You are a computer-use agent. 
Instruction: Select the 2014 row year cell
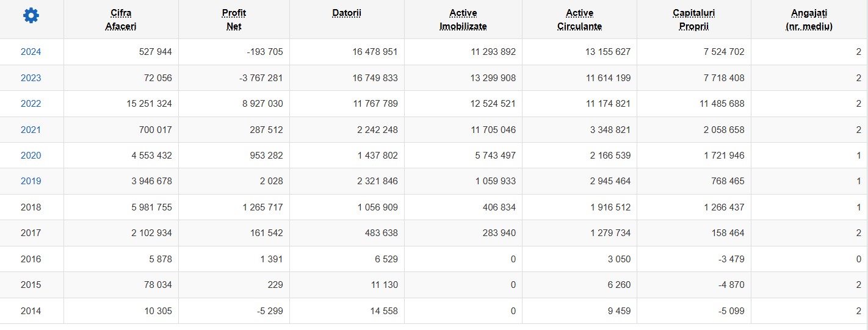31,310
